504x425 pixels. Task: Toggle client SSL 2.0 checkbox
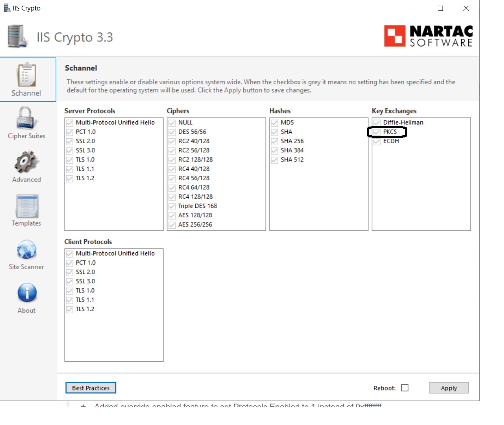click(x=69, y=273)
